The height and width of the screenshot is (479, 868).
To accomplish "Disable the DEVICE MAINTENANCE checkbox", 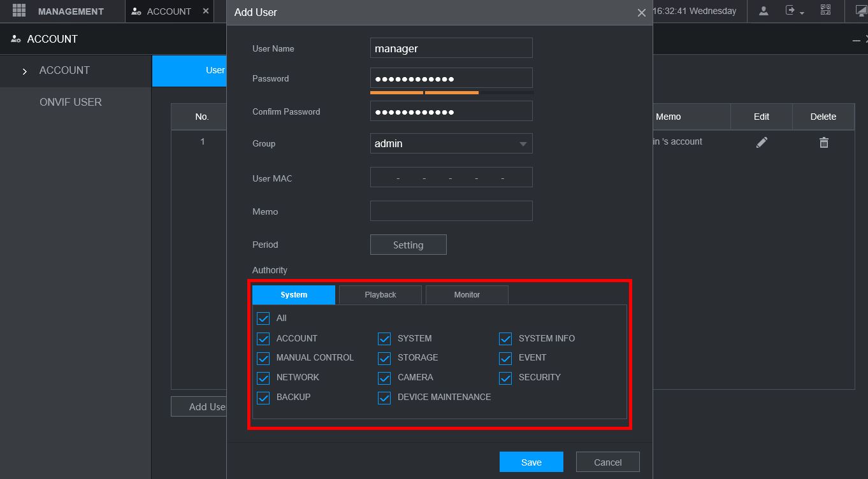I will click(x=384, y=397).
